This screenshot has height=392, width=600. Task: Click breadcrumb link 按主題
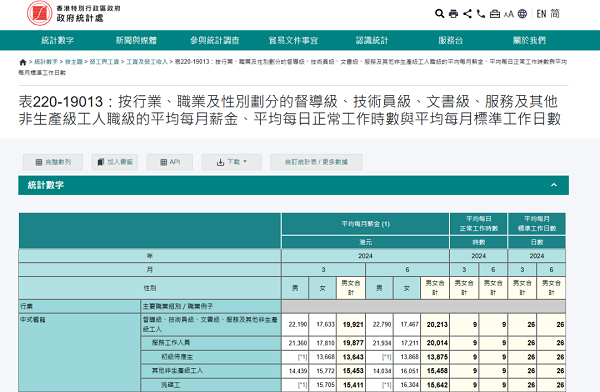click(74, 62)
